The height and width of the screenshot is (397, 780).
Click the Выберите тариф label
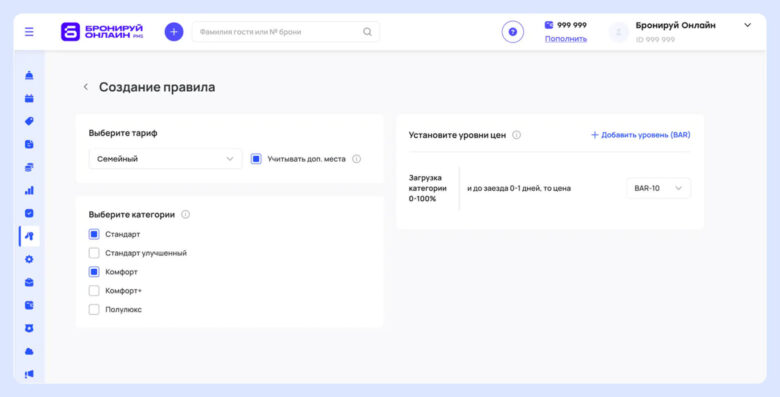[x=123, y=133]
